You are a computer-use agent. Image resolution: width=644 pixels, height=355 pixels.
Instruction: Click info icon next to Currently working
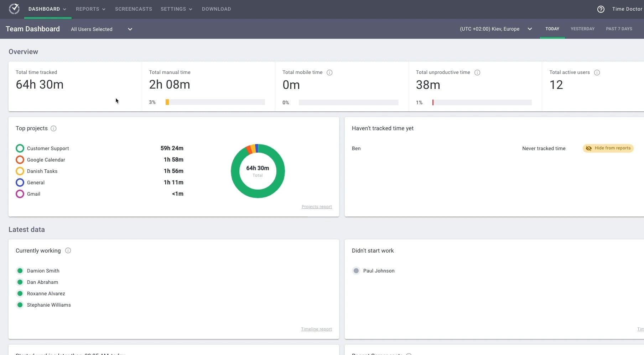coord(68,250)
